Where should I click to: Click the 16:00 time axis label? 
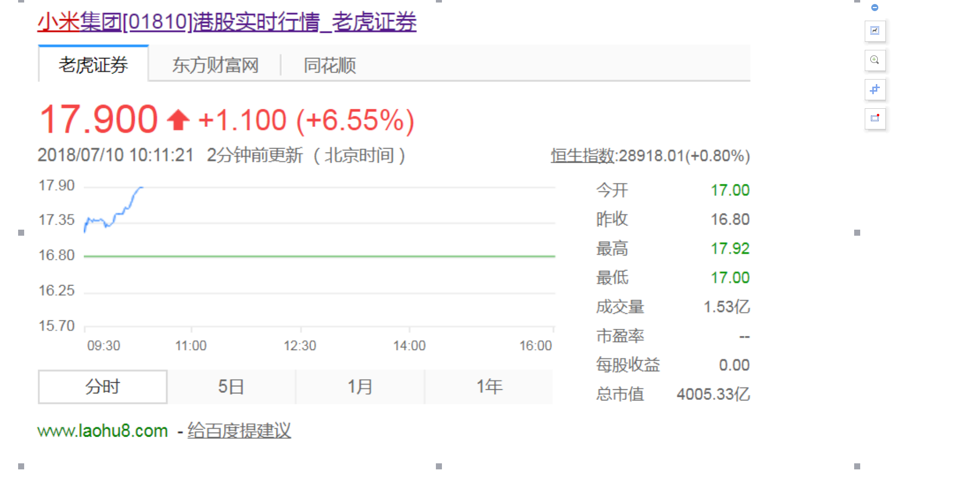(536, 345)
